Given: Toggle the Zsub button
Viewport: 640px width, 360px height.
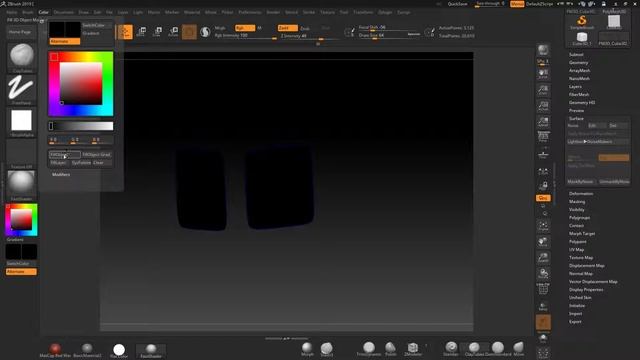Looking at the screenshot, I should (305, 29).
